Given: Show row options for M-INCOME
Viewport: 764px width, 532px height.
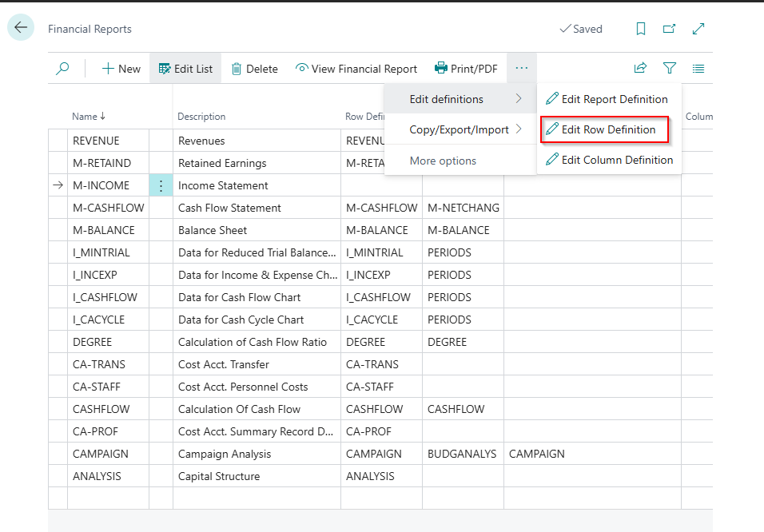Looking at the screenshot, I should click(x=161, y=185).
